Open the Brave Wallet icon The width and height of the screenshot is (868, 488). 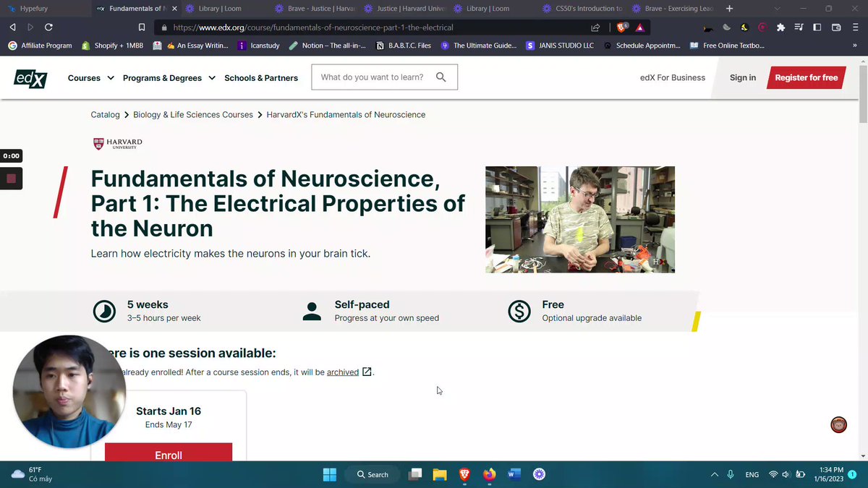pos(836,27)
